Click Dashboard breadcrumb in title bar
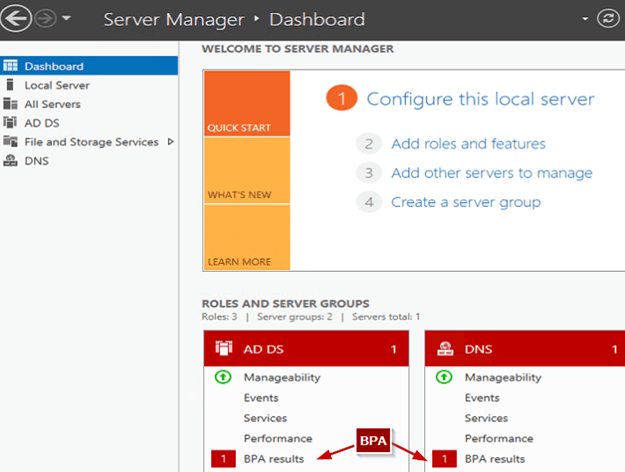Viewport: 625px width, 472px height. click(x=317, y=20)
